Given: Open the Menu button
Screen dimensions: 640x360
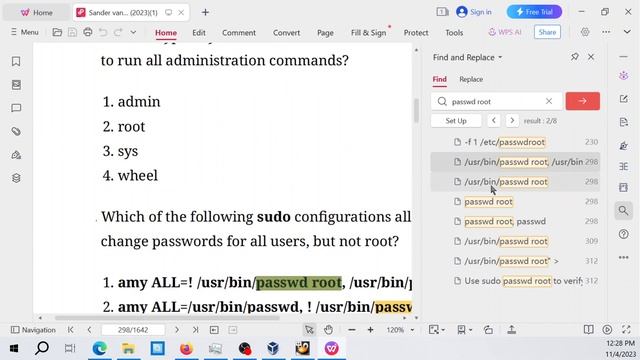Looking at the screenshot, I should point(24,32).
